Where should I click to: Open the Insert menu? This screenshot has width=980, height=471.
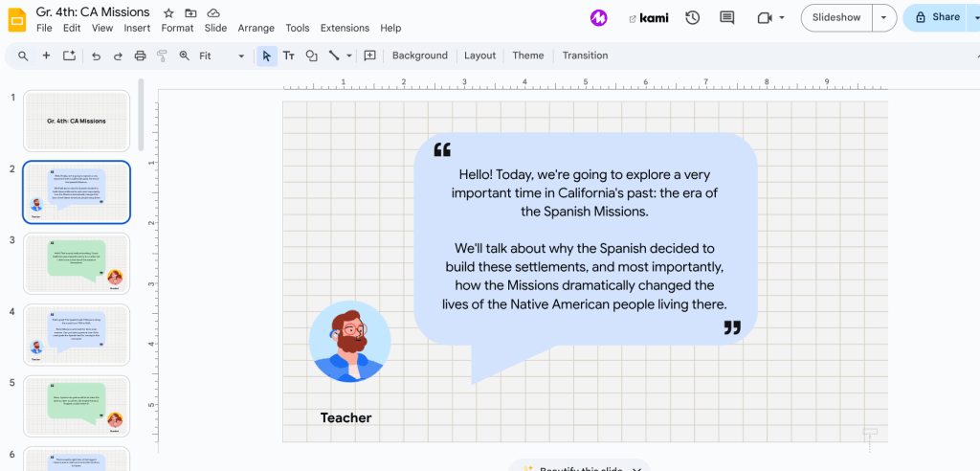click(x=137, y=28)
